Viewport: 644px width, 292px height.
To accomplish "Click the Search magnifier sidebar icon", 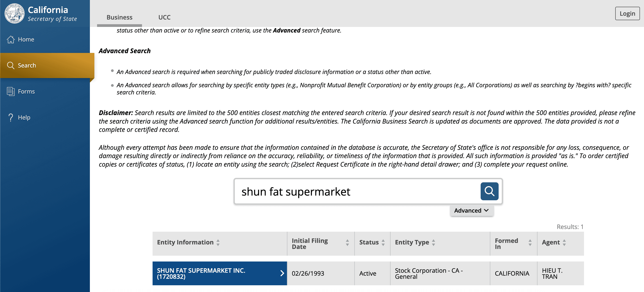I will (x=11, y=65).
